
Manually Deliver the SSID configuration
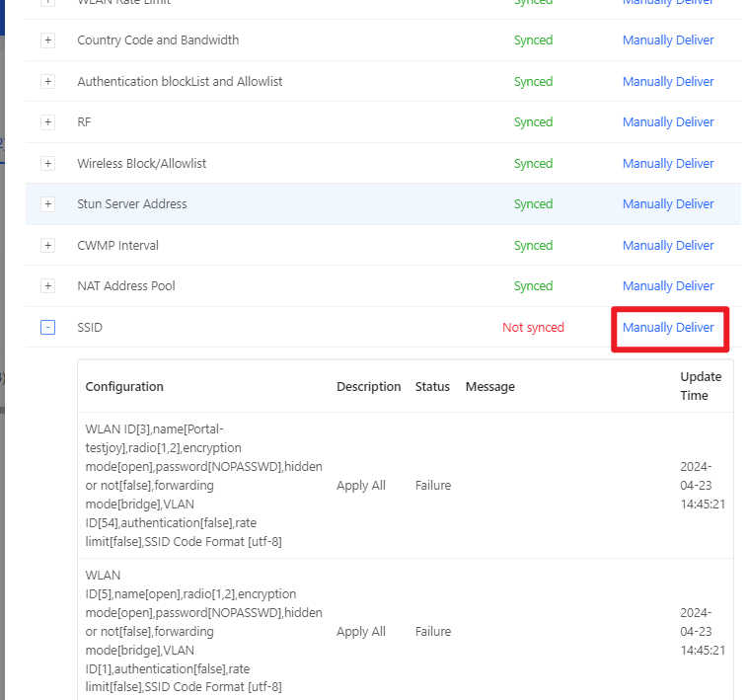point(668,328)
